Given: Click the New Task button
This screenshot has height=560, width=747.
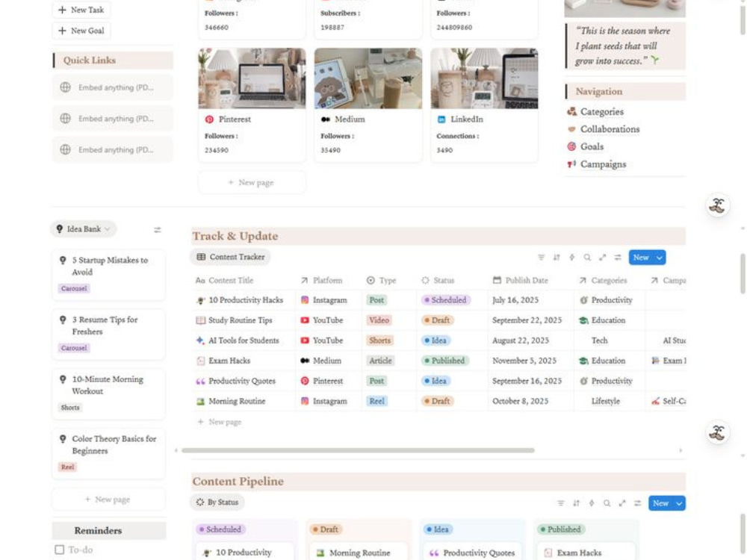Looking at the screenshot, I should pos(81,10).
